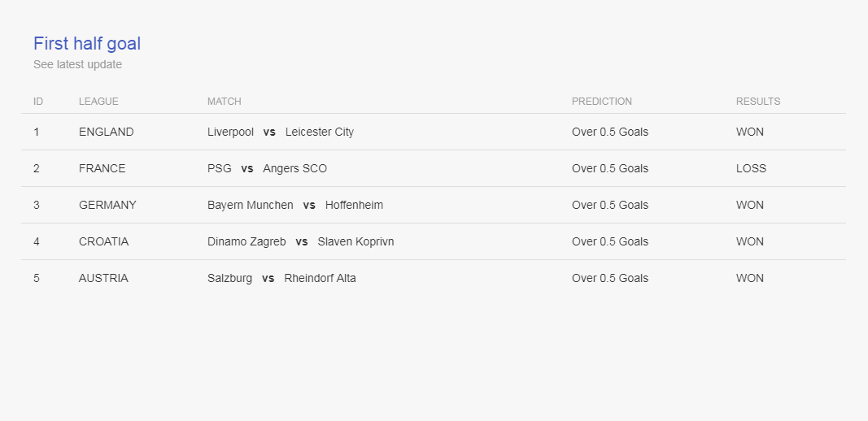Select Bayern Munchen team name

coord(251,206)
